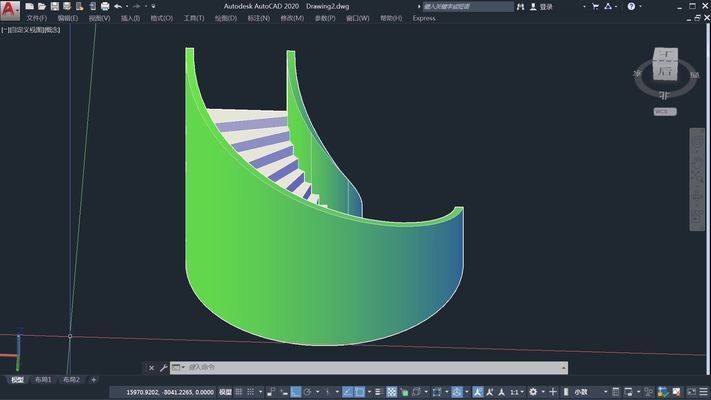The image size is (711, 400).
Task: Click the 登录 sign-in button
Action: (546, 6)
